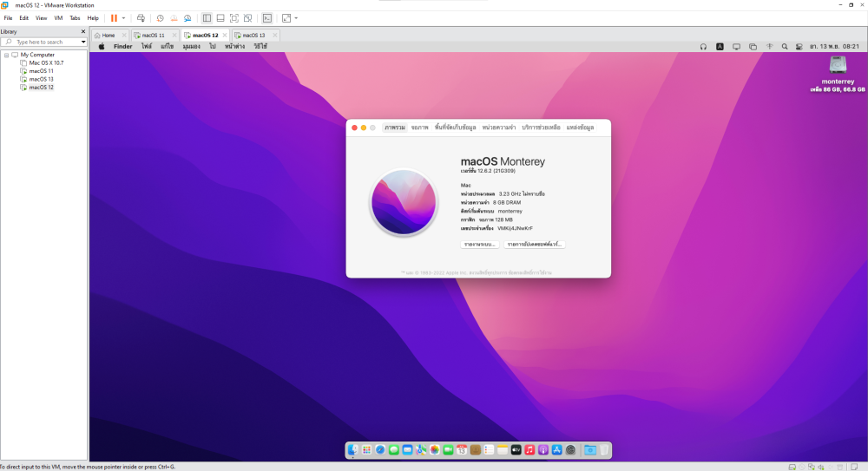
Task: Open System Preferences from the Dock
Action: click(570, 450)
